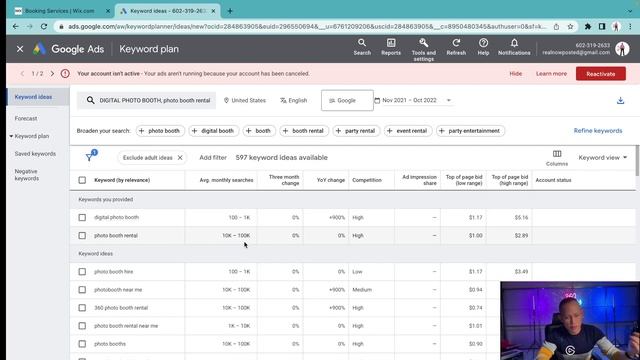Open the Nov 2021 - Oct 2022 date range dropdown
The image size is (640, 360).
[x=413, y=100]
